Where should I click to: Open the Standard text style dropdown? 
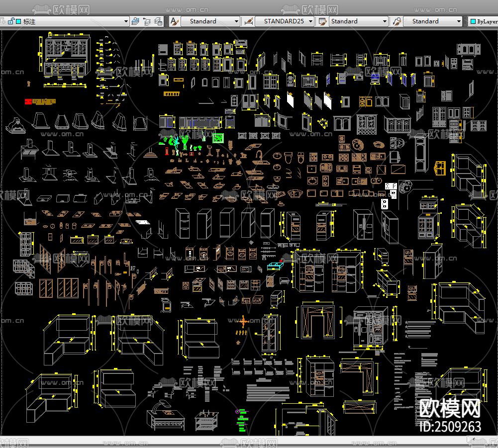[236, 21]
